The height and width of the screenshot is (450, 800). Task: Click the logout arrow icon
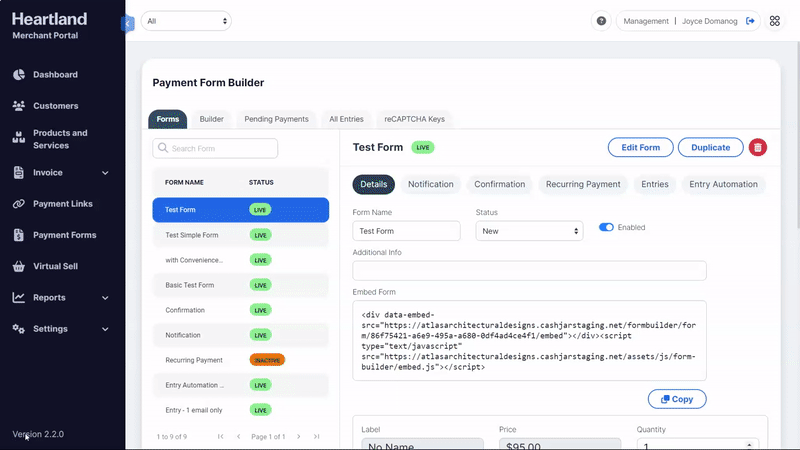click(751, 20)
